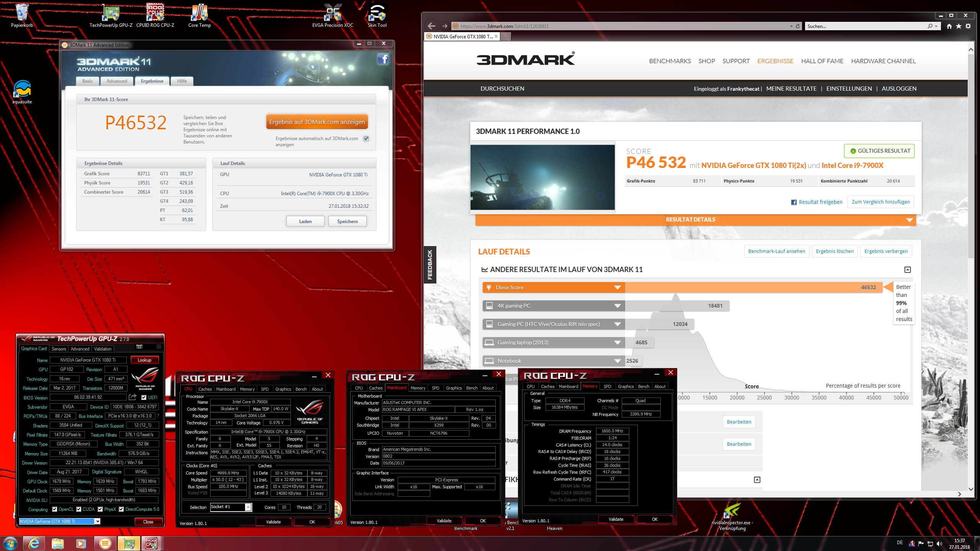Switch to Advanced tab in 3DMark 11
The image size is (980, 551).
pos(117,81)
